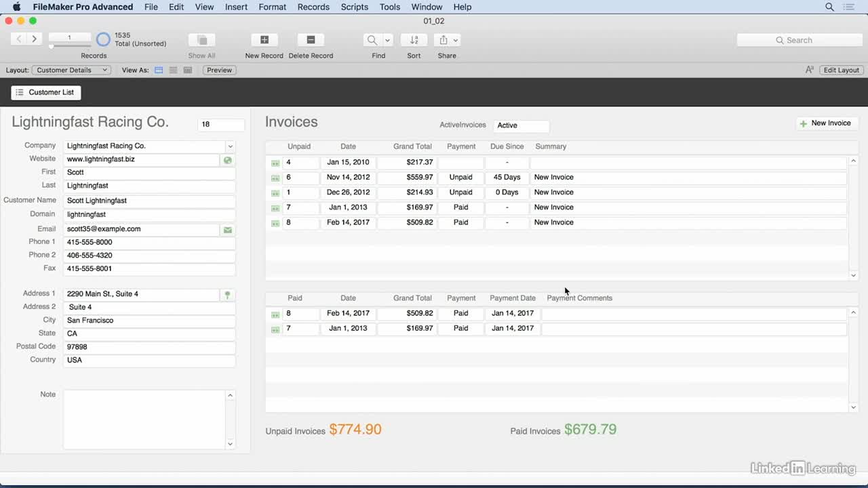Click the Unpaid Invoices total $774.90
The image size is (868, 488).
coord(355,430)
